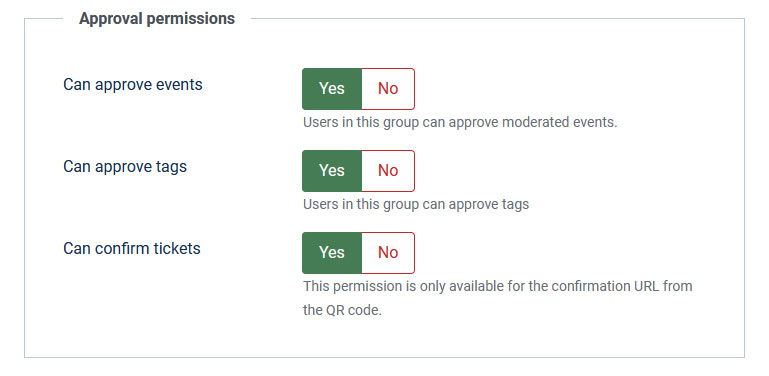This screenshot has height=376, width=769.
Task: Select Yes for Can confirm tickets
Action: 332,252
